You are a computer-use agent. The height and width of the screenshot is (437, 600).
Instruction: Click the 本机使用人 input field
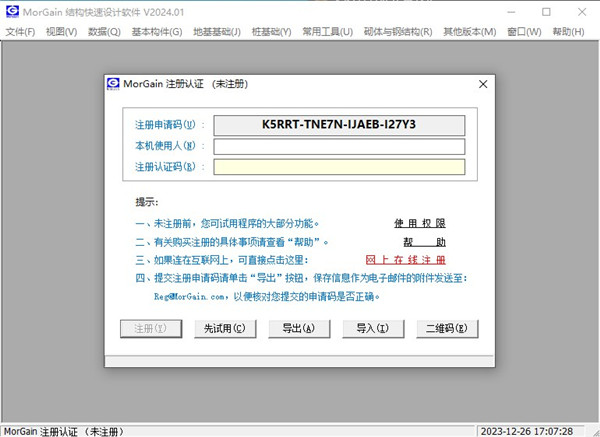point(339,146)
